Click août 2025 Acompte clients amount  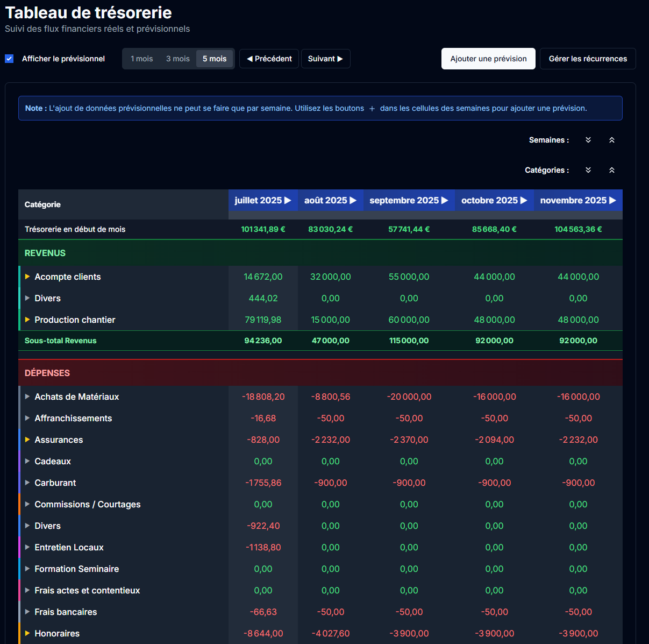tap(330, 277)
